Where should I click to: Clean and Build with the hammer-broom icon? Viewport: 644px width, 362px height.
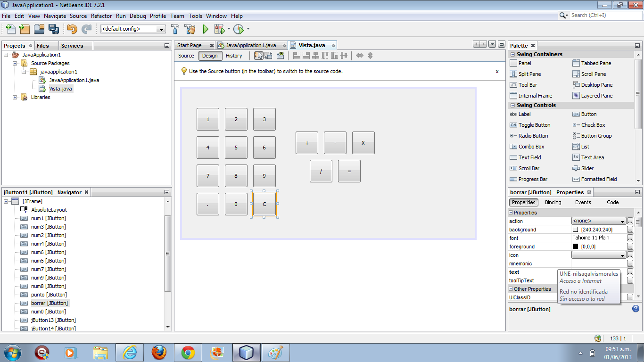(189, 29)
